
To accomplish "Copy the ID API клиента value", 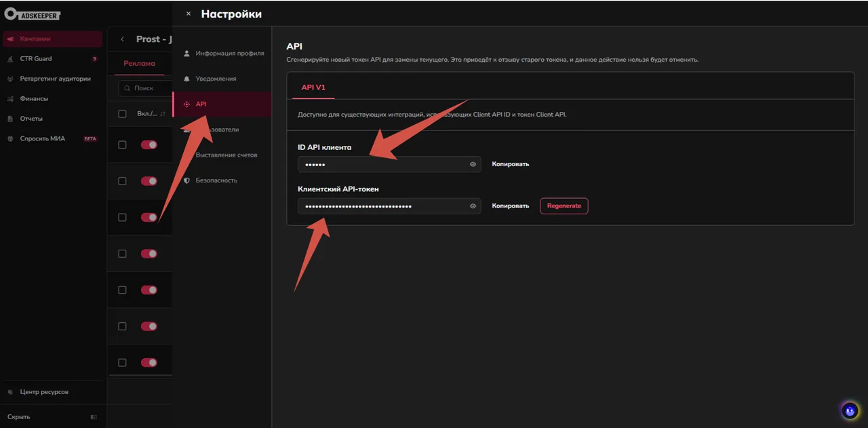I will click(510, 164).
